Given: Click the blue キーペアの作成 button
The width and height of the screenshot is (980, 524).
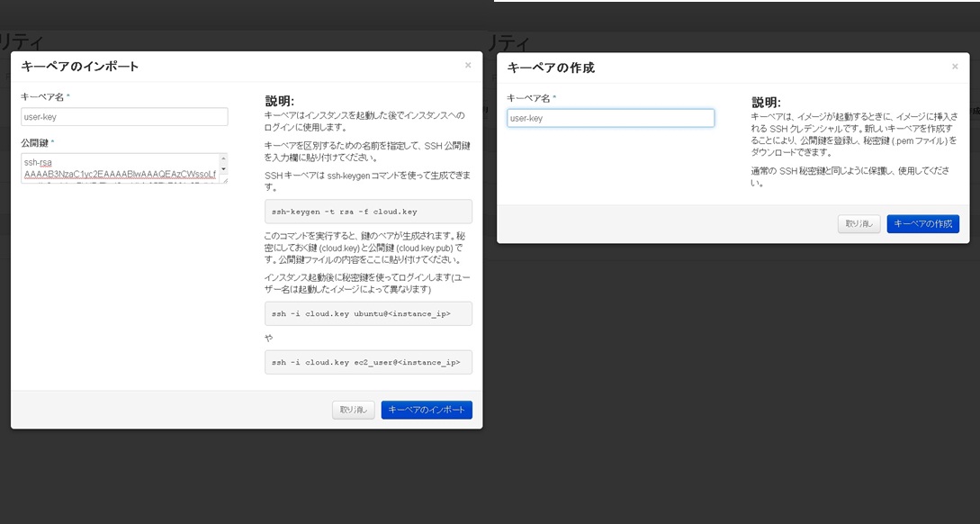Looking at the screenshot, I should (923, 224).
